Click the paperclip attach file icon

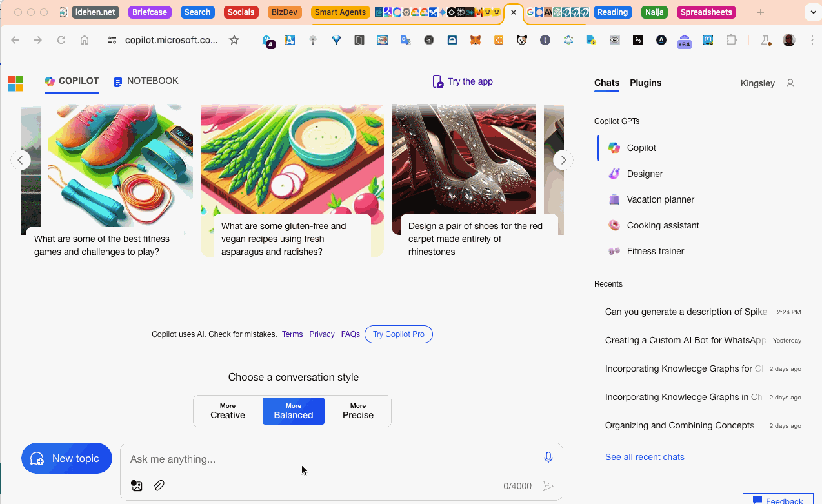click(x=159, y=486)
